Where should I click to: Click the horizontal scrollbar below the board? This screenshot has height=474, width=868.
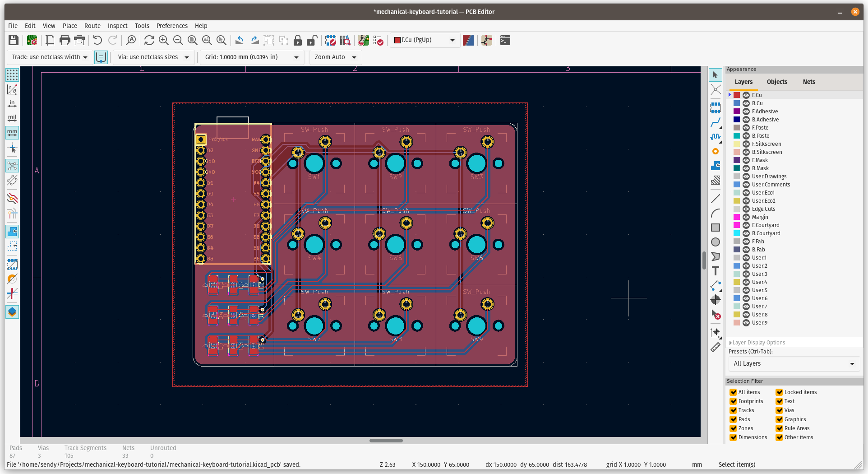click(386, 441)
